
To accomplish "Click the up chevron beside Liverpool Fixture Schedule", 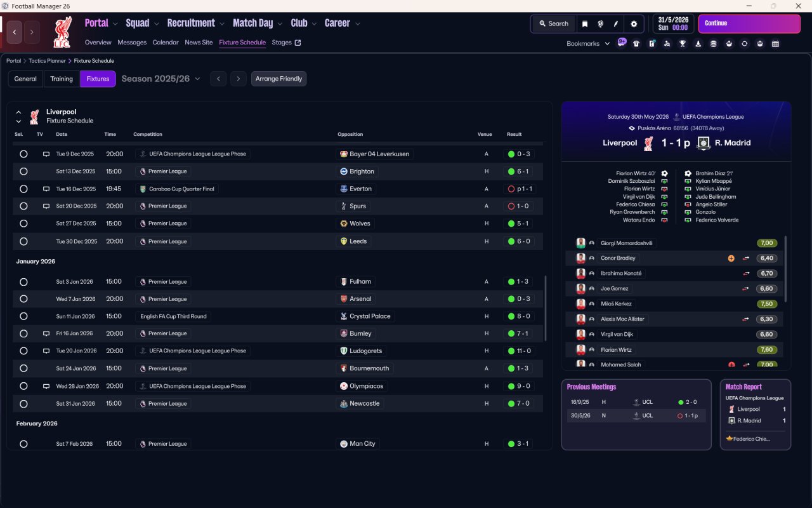I will [18, 112].
